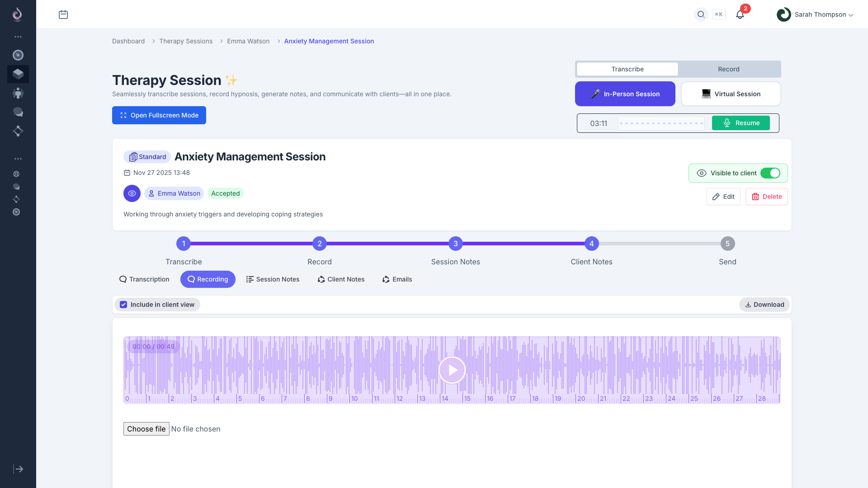
Task: Play the session audio waveform recording
Action: 452,370
